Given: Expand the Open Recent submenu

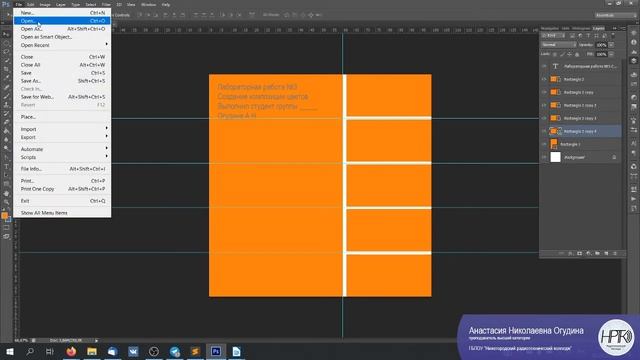Looking at the screenshot, I should click(x=63, y=45).
